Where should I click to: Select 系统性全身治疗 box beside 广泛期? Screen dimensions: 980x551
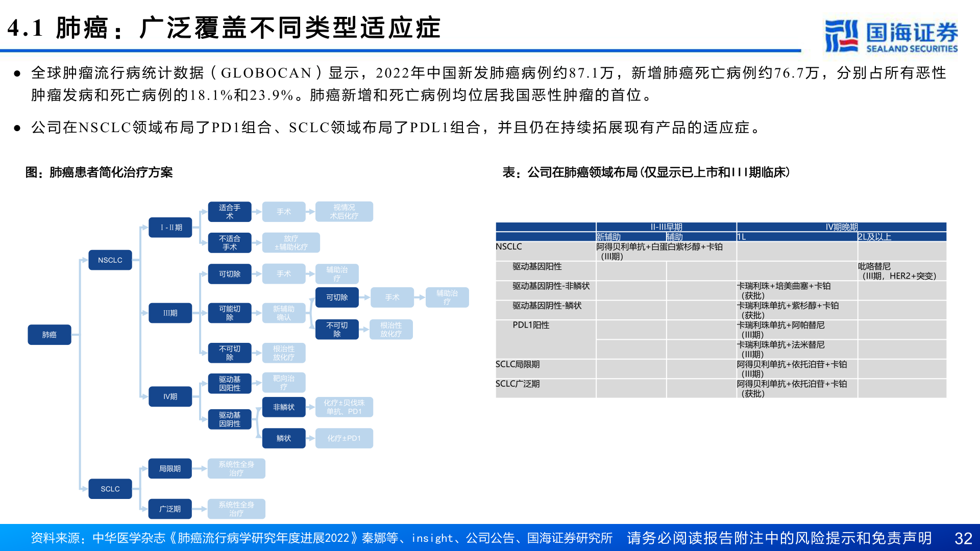coord(236,509)
